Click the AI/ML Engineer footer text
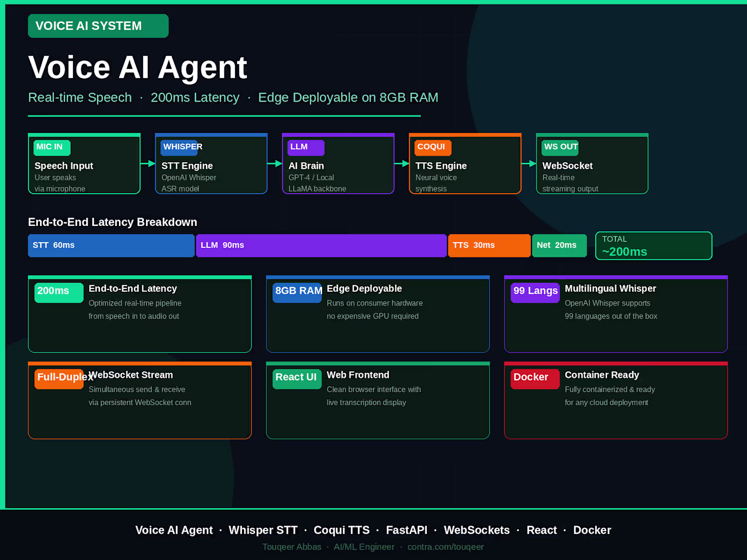Screen dimensions: 747x560 pos(364,547)
